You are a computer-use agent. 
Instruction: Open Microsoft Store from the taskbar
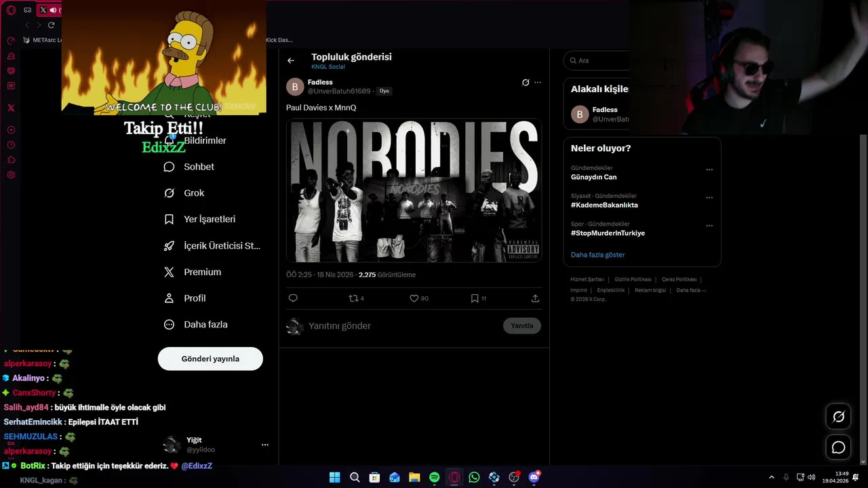coord(374,477)
